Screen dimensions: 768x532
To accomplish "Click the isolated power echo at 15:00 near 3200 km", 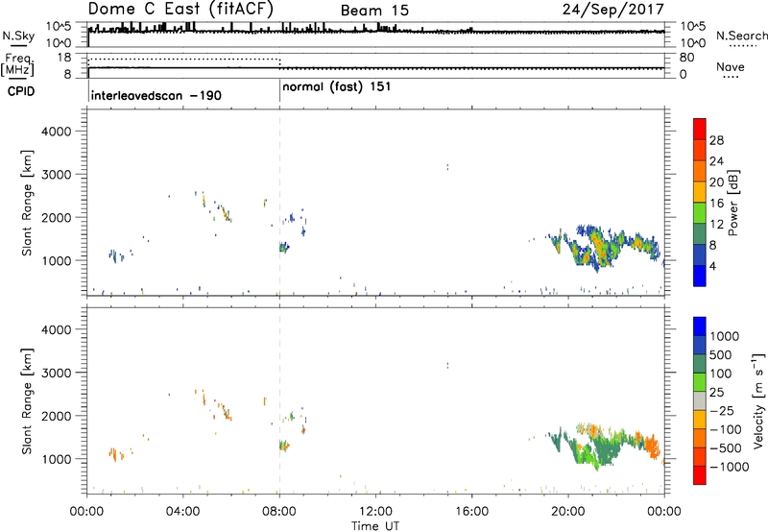I will coord(447,167).
